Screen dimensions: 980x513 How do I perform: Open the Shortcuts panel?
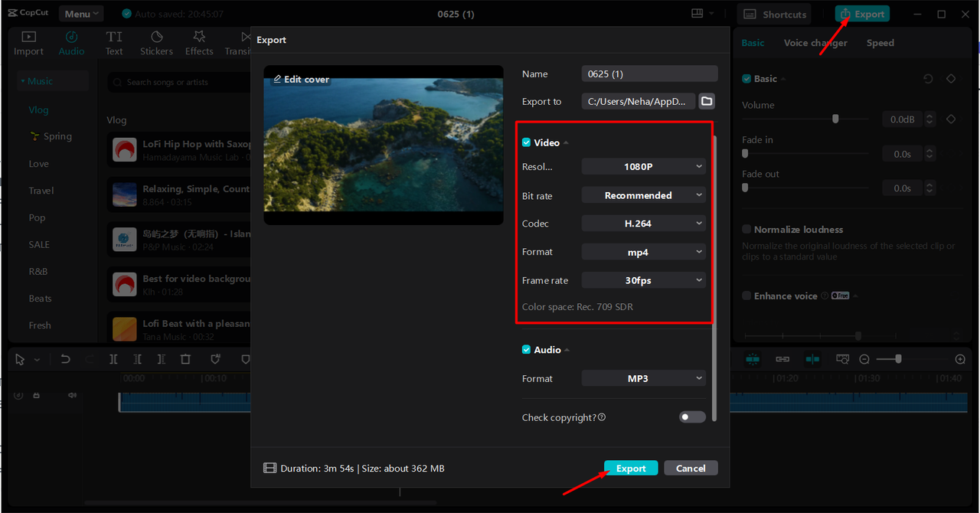pos(775,14)
